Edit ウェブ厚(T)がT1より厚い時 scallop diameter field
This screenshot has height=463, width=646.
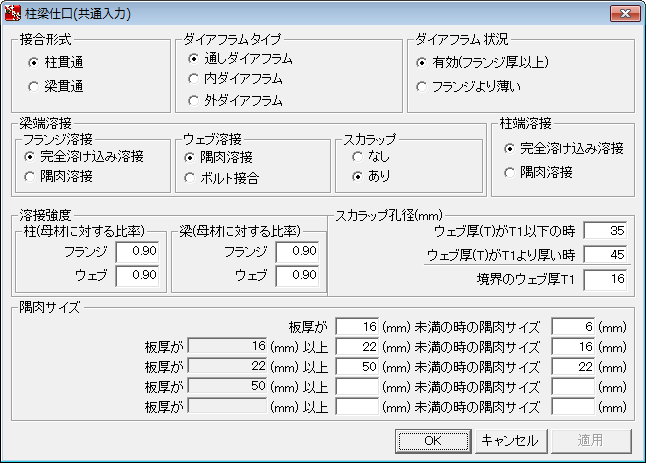(x=605, y=255)
